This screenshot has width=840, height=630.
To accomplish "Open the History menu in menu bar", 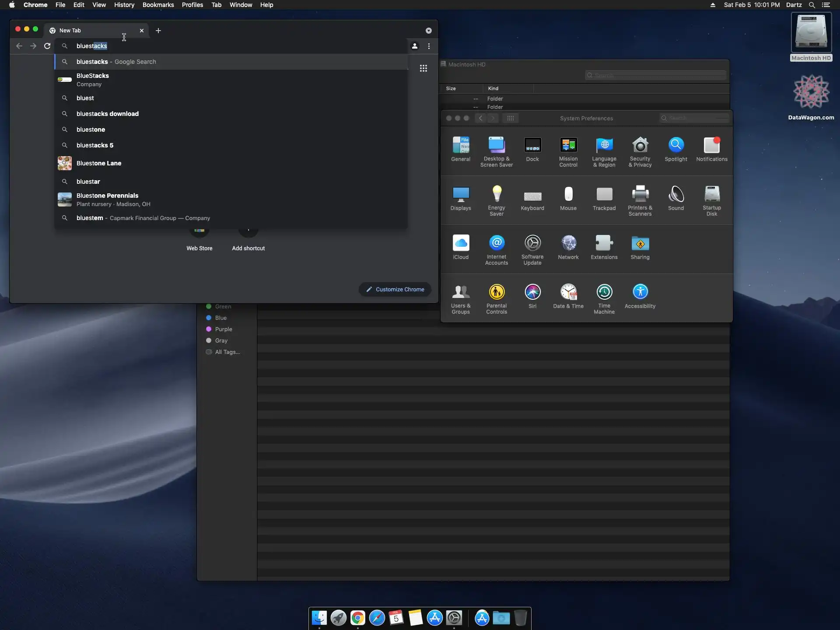I will (x=124, y=5).
